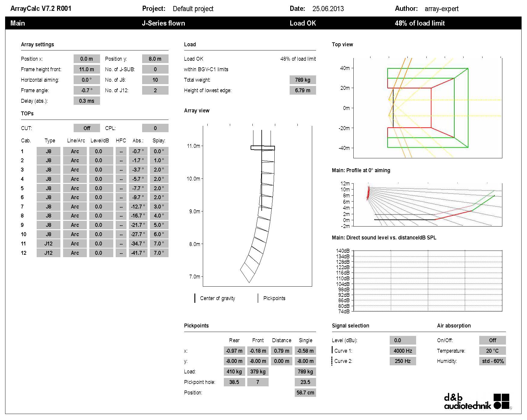Image resolution: width=527 pixels, height=420 pixels.
Task: Click the Total weight value 789 kg
Action: point(303,80)
